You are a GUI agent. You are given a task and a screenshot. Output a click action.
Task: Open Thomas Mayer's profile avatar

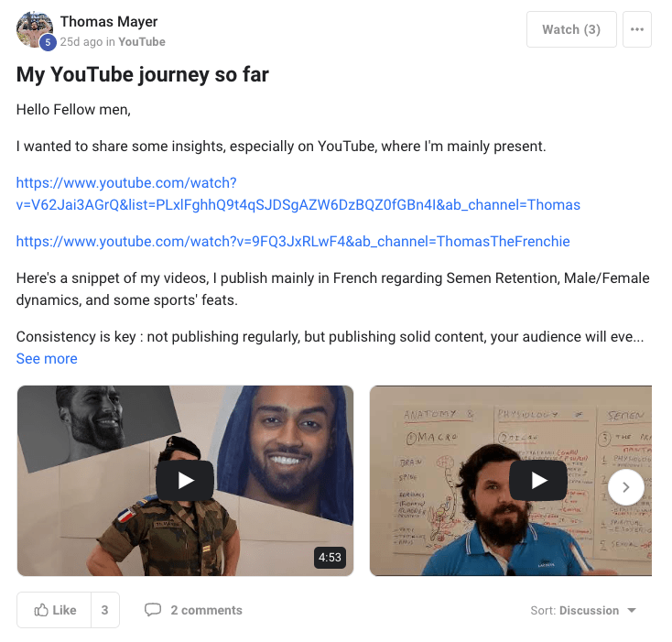tap(34, 29)
